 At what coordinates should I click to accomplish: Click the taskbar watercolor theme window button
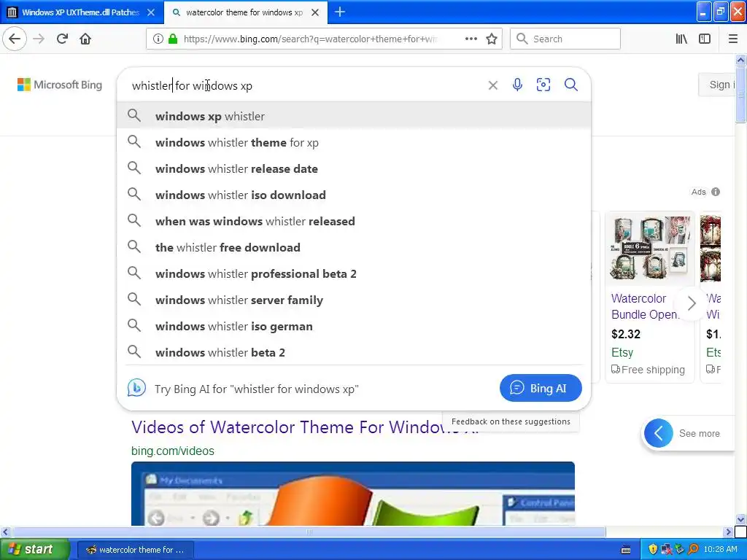tap(135, 550)
